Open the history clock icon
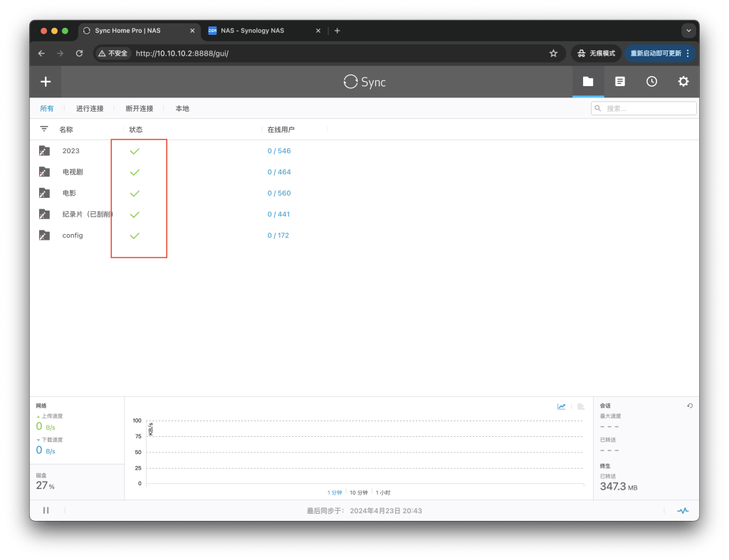The height and width of the screenshot is (560, 729). [651, 81]
